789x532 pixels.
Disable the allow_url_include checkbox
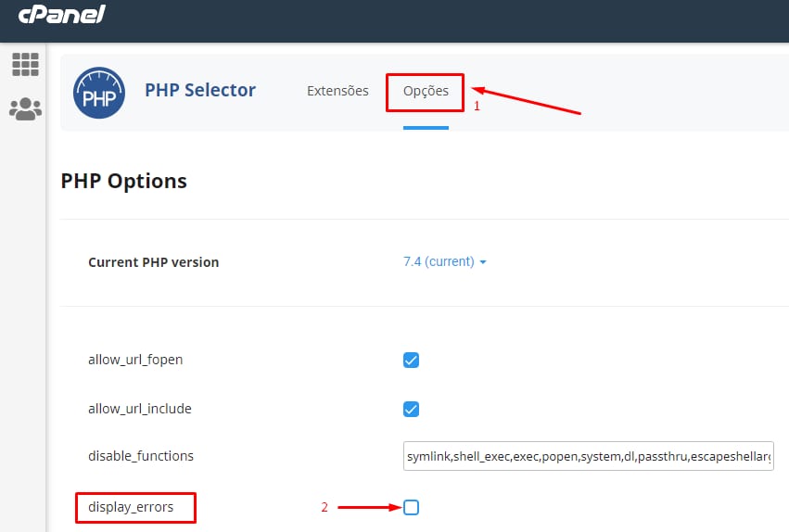coord(412,409)
